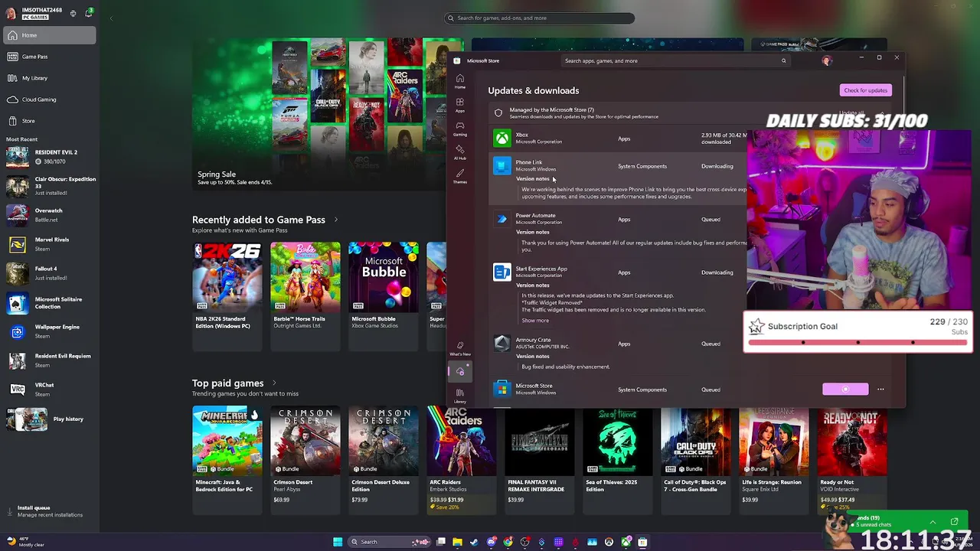Expand the Recently added to Game Pass chevron

pos(335,220)
